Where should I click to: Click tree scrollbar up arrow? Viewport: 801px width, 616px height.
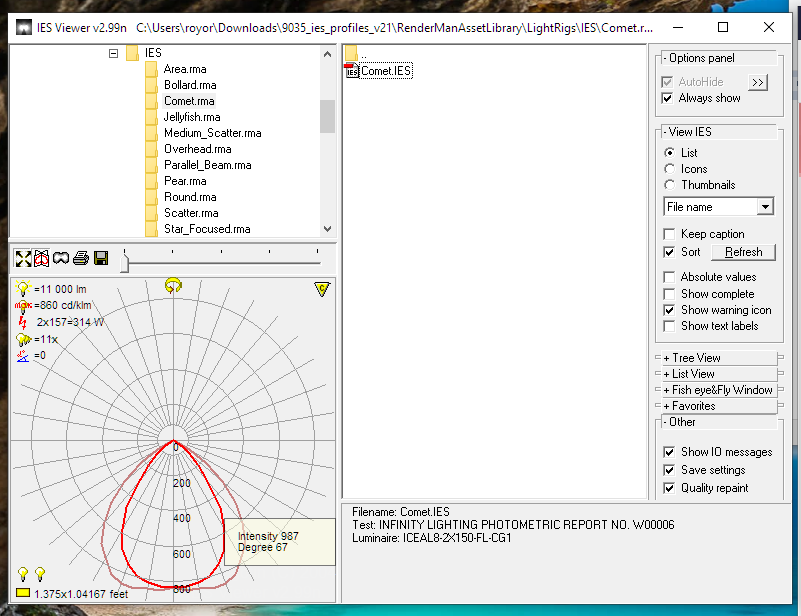(x=327, y=54)
